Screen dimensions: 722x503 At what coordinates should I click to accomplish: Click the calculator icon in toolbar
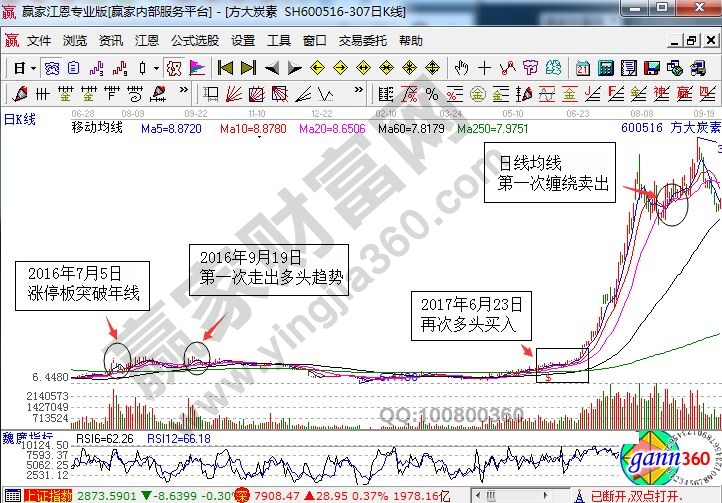click(603, 68)
